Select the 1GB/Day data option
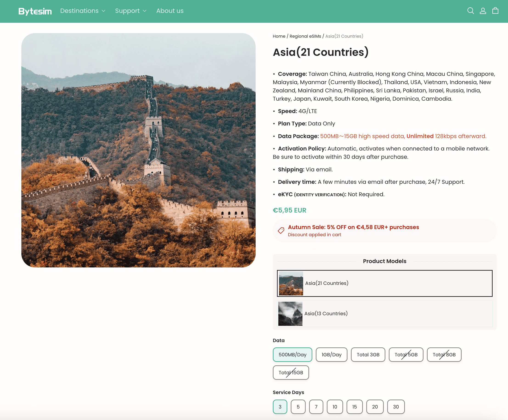Viewport: 508px width, 420px height. pos(331,355)
